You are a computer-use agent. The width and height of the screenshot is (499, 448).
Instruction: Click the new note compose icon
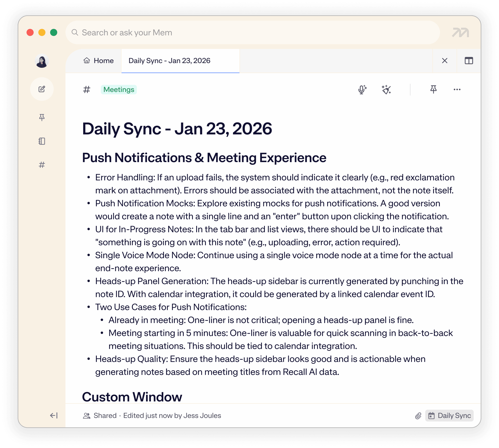[x=42, y=89]
